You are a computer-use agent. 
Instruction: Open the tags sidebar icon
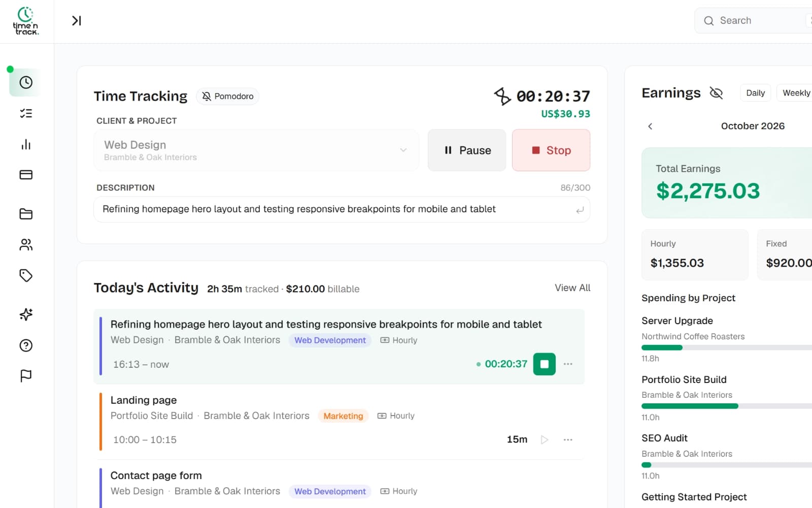click(26, 275)
